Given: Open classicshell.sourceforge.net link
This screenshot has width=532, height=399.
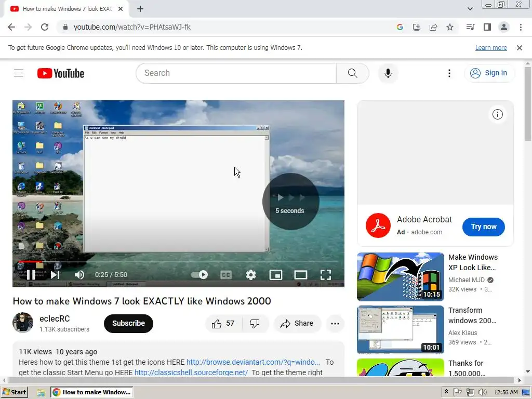Looking at the screenshot, I should (x=191, y=373).
